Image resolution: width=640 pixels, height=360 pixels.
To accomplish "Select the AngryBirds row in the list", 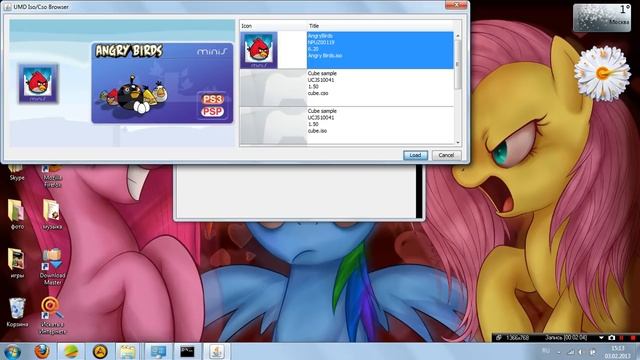I will pyautogui.click(x=347, y=50).
